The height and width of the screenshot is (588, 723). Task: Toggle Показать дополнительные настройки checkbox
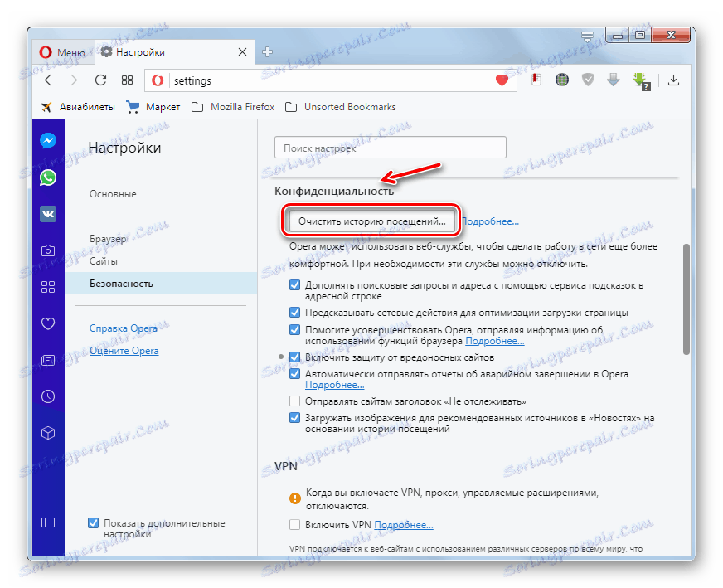pos(93,523)
